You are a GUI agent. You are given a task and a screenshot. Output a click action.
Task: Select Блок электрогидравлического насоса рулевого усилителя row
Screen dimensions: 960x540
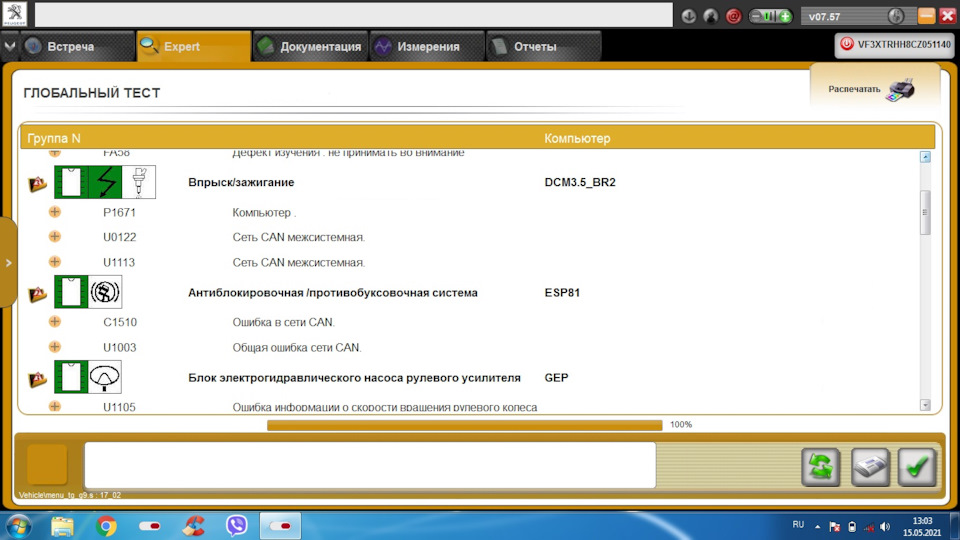pos(354,378)
